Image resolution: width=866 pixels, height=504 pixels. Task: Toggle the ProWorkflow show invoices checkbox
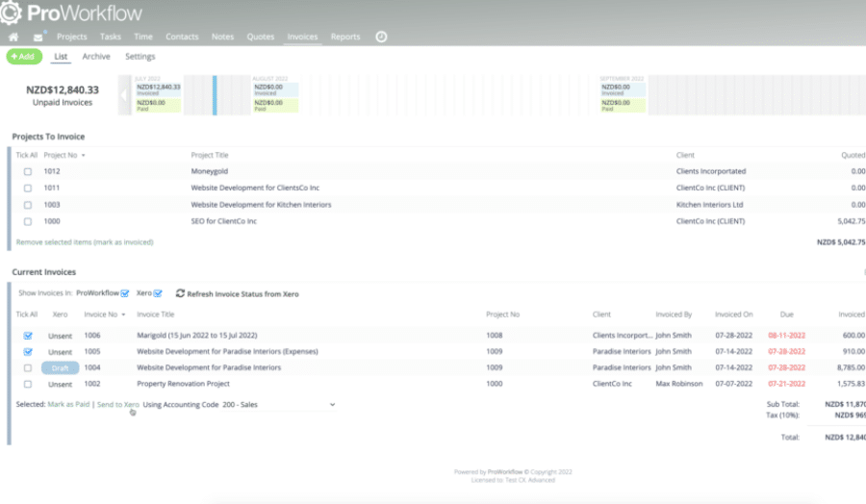point(125,293)
